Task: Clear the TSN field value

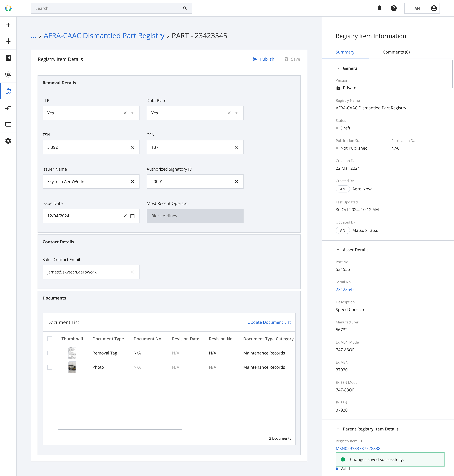Action: pos(132,147)
